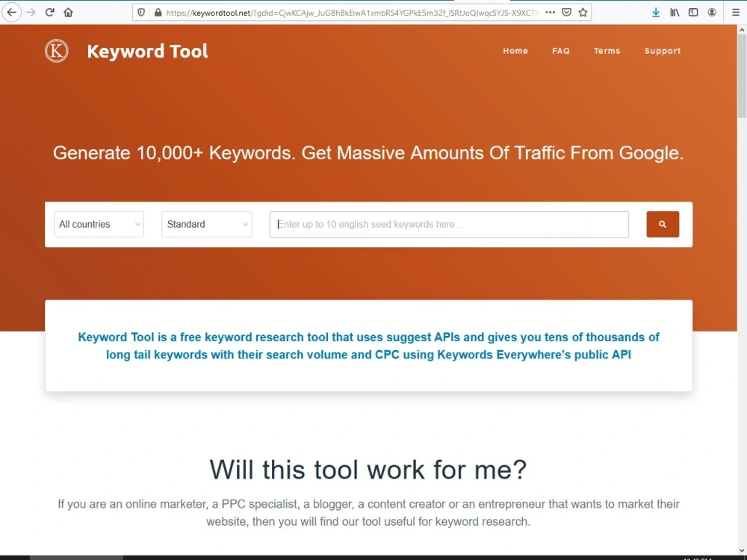Open the Standard mode dropdown

coord(207,224)
